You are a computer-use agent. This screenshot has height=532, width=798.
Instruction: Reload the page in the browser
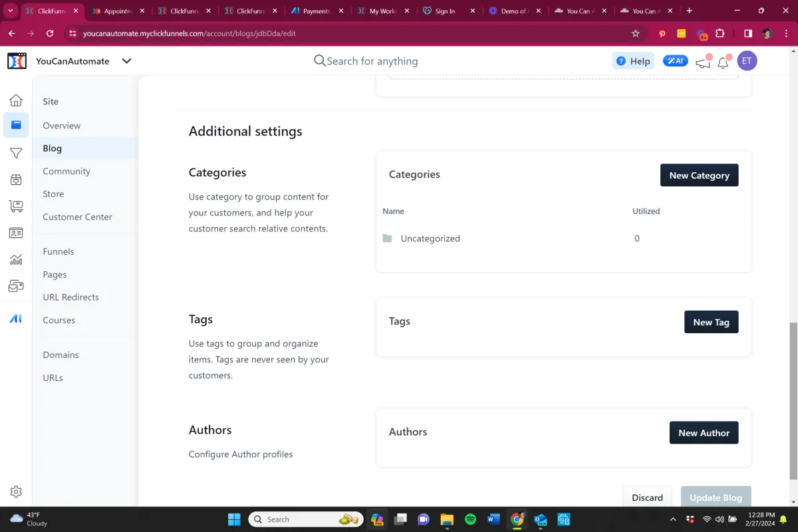pos(50,33)
